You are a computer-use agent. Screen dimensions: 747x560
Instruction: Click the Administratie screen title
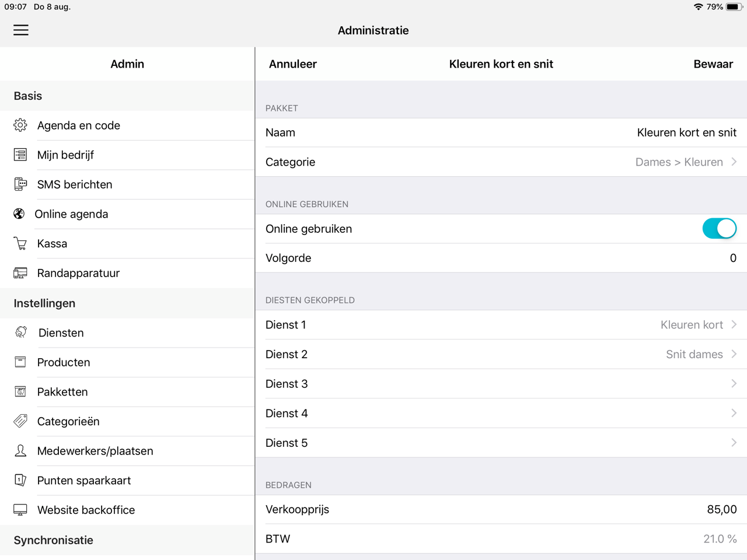click(x=373, y=30)
